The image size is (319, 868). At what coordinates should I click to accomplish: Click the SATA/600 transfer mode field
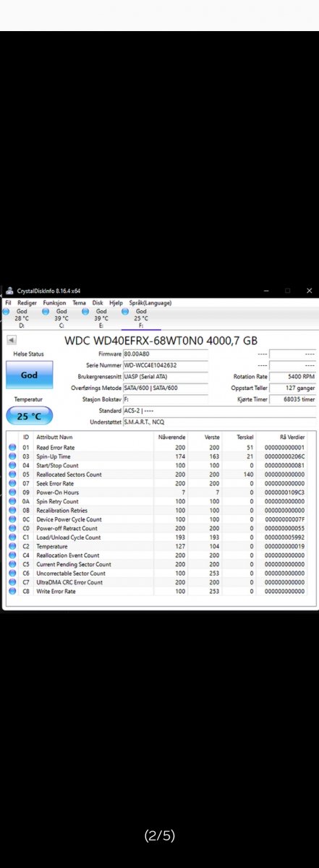click(166, 388)
